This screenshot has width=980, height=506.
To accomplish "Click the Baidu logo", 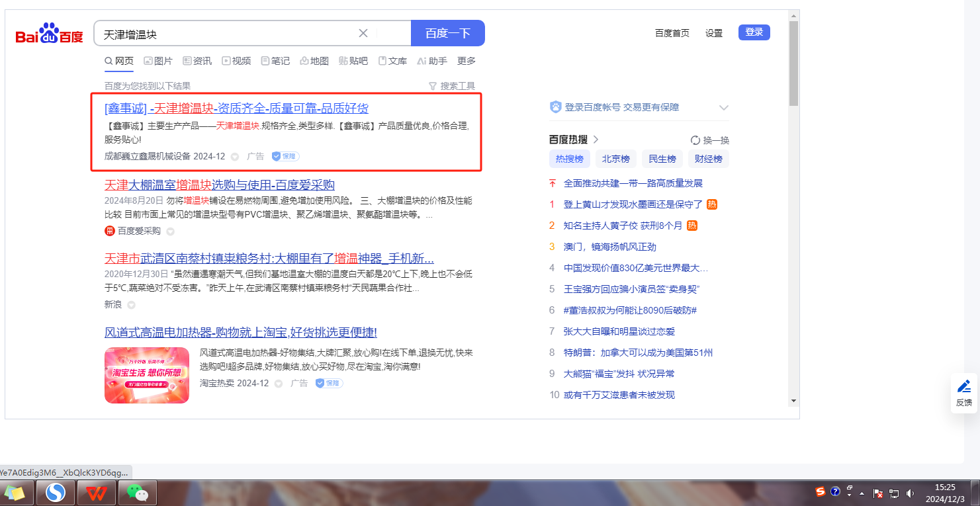I will coord(50,34).
